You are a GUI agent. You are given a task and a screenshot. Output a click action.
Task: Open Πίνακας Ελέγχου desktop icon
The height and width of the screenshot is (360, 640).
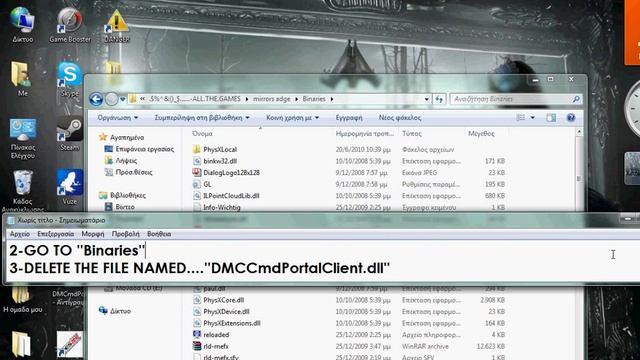pyautogui.click(x=23, y=138)
